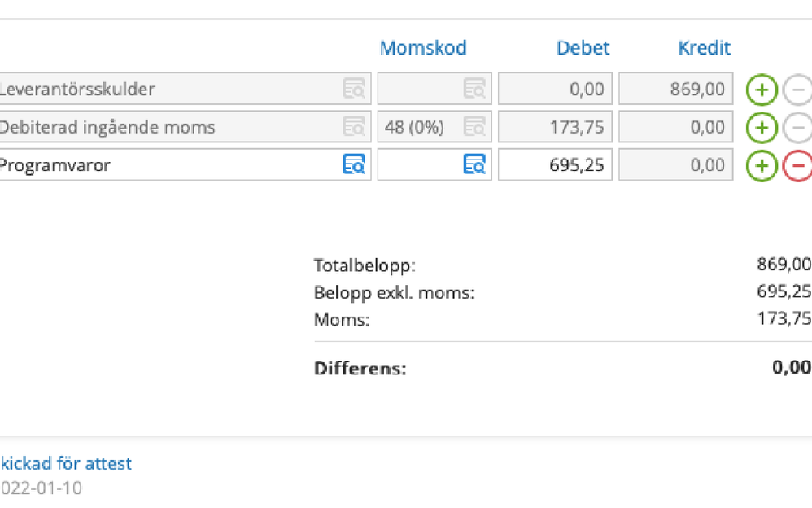This screenshot has width=812, height=508.
Task: Click grey minus on Leverantörsskulder row
Action: [x=797, y=89]
